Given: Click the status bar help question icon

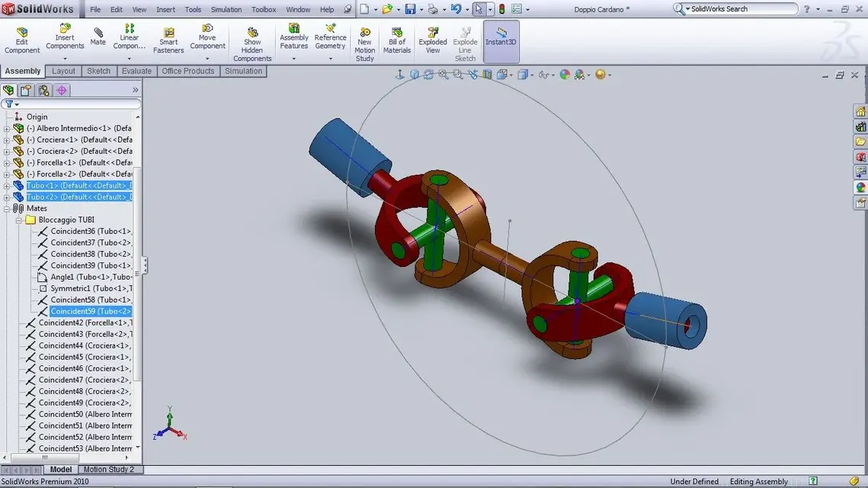Looking at the screenshot, I should coord(812,481).
